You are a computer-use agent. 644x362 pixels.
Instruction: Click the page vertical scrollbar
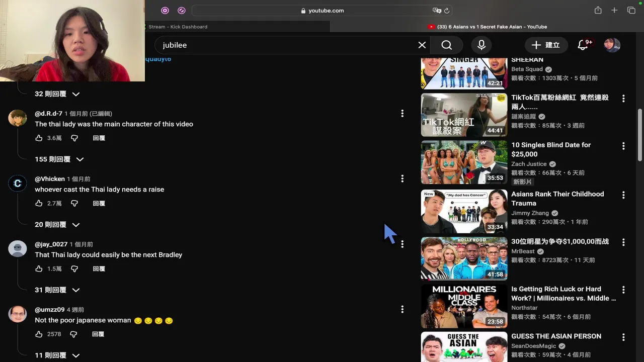point(640,136)
